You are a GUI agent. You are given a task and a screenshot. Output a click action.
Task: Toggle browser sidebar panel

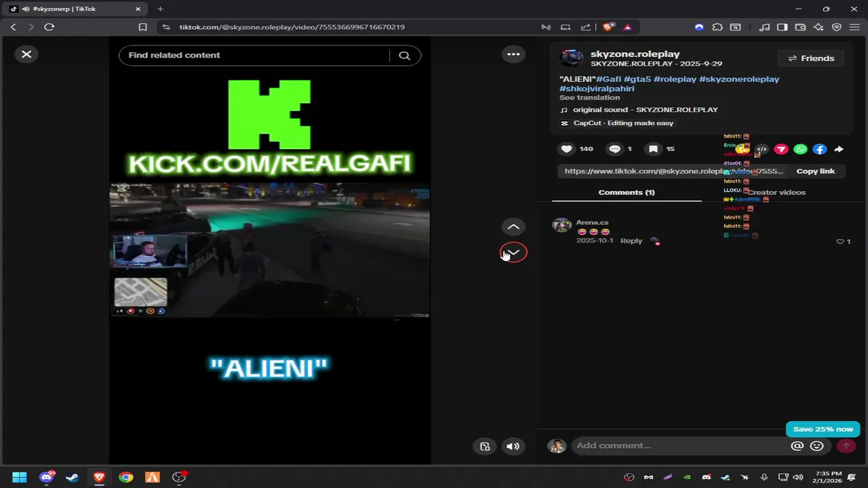click(x=782, y=27)
